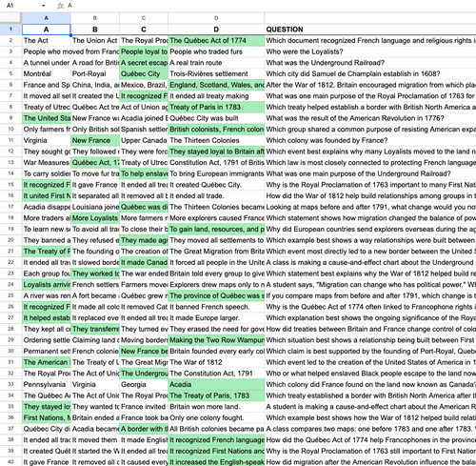This screenshot has width=476, height=466.
Task: Click cell 'The Union Act' in row 2
Action: pyautogui.click(x=95, y=40)
